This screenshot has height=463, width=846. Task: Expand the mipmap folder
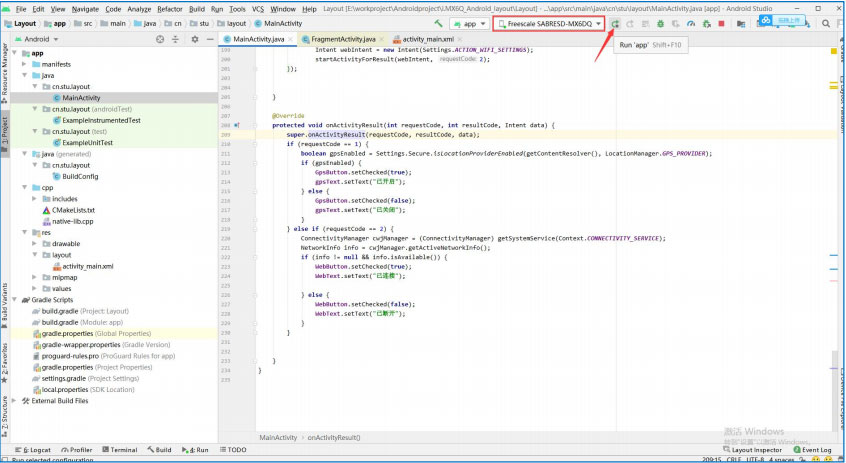[35, 277]
